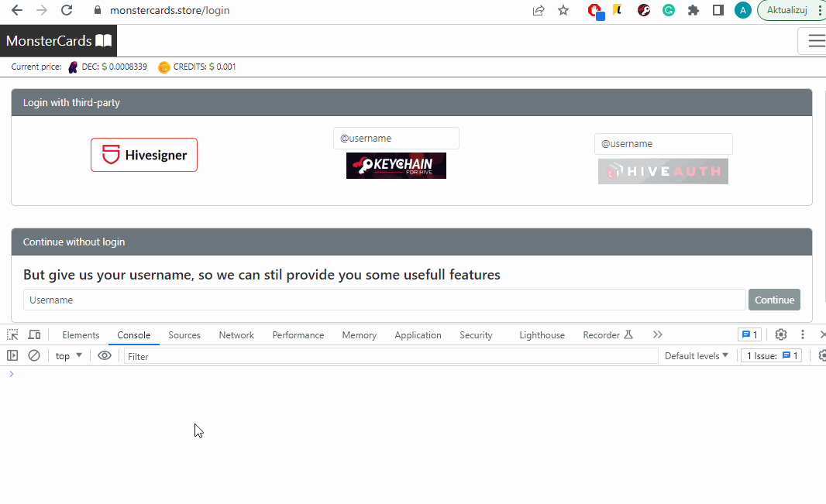This screenshot has width=826, height=504.
Task: Switch to the Performance tab
Action: click(x=298, y=335)
